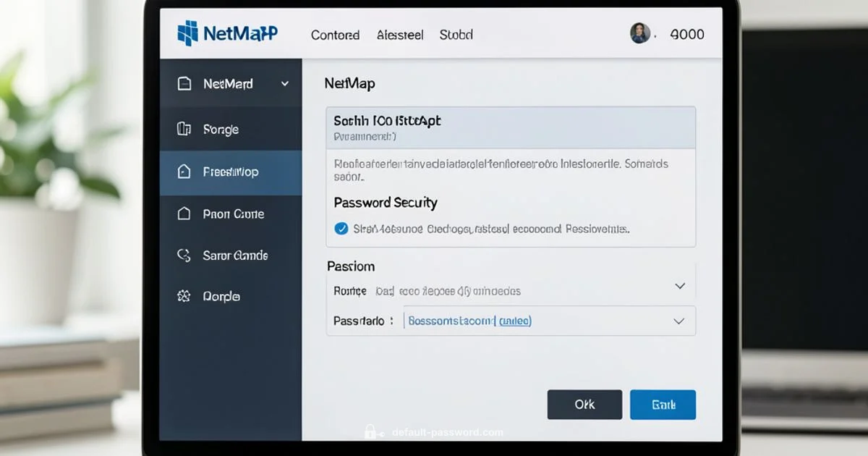Image resolution: width=868 pixels, height=456 pixels.
Task: Open the highlighted FreesiWop home icon
Action: pos(185,172)
